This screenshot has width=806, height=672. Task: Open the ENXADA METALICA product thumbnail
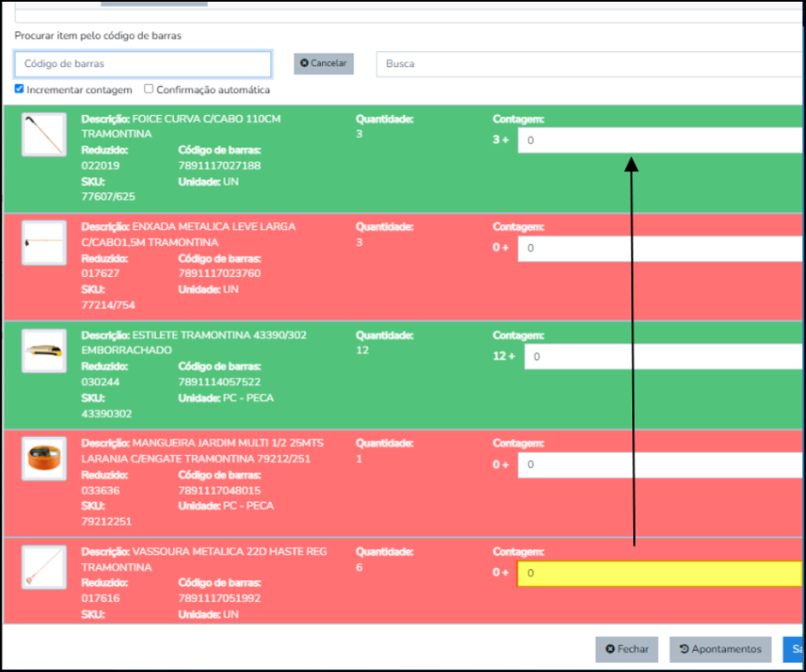(x=44, y=243)
